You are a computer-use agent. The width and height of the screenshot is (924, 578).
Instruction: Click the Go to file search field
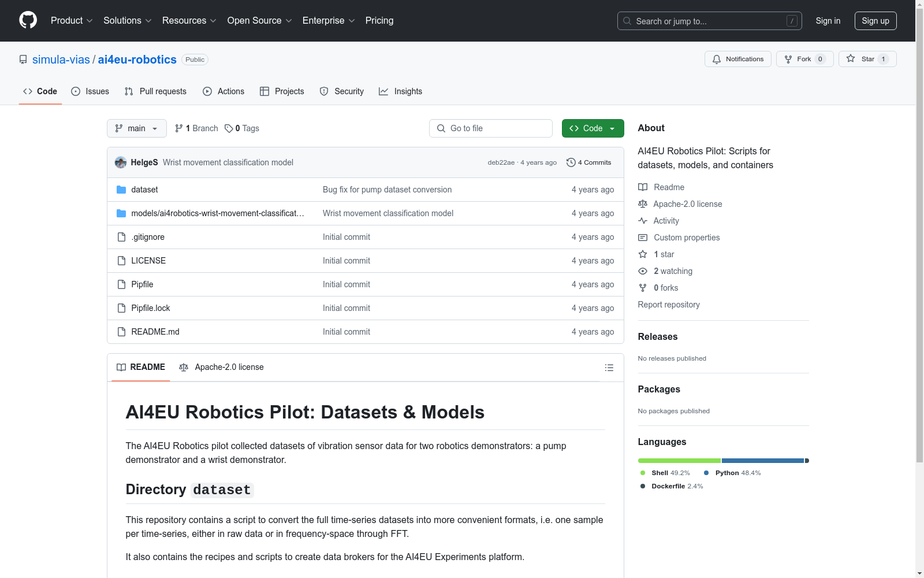(x=491, y=128)
